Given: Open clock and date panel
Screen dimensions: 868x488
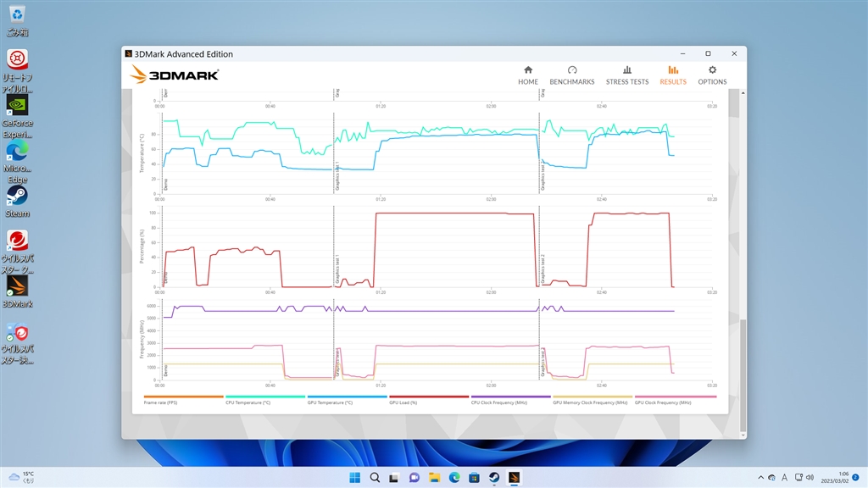Looking at the screenshot, I should point(834,478).
